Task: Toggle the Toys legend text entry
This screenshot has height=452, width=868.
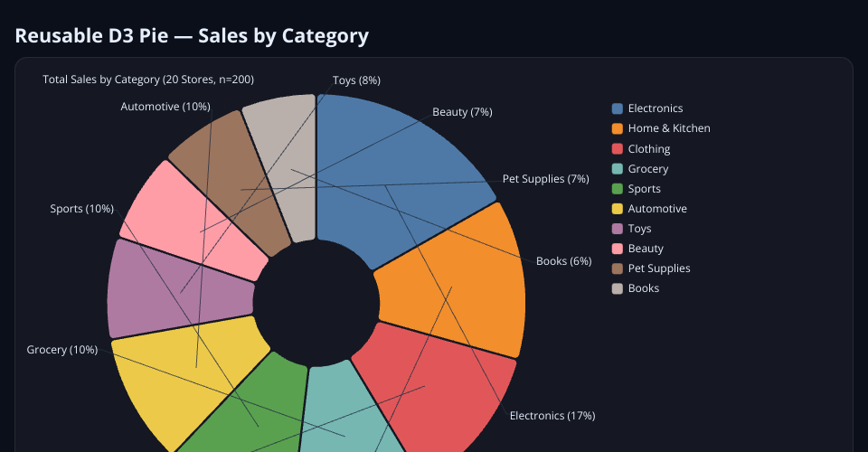Action: (x=642, y=229)
